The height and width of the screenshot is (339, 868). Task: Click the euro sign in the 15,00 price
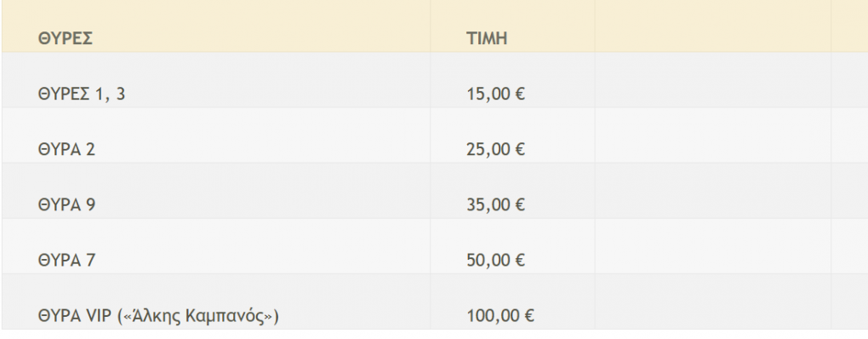tap(519, 95)
